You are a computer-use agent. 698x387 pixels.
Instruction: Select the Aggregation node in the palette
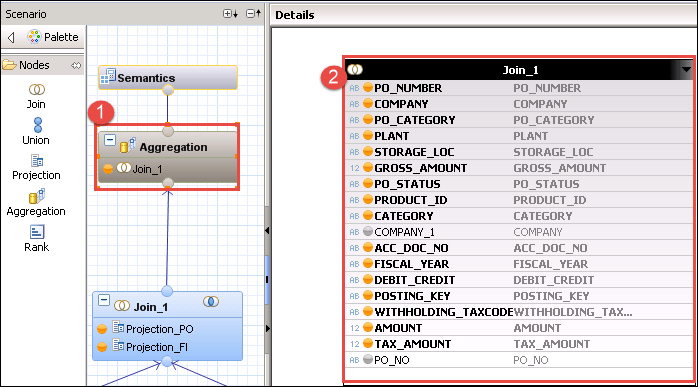pos(37,203)
